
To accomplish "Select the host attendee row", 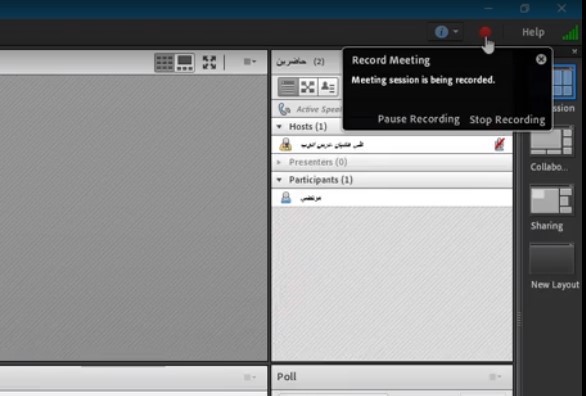I will pyautogui.click(x=392, y=145).
